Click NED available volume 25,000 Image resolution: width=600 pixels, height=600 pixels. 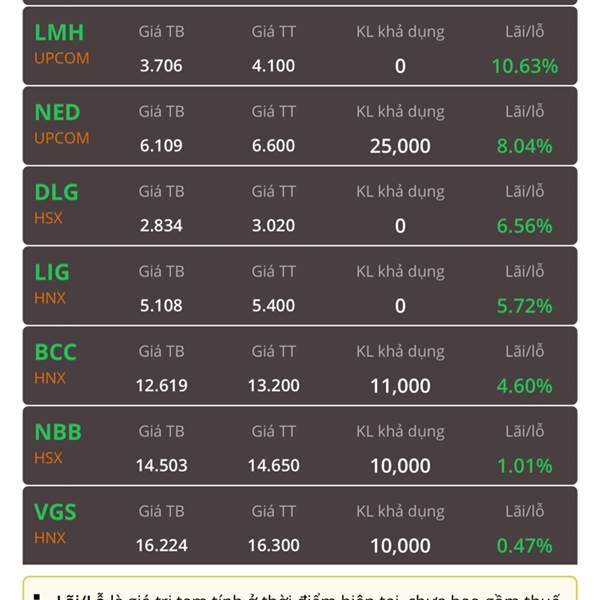pyautogui.click(x=400, y=146)
